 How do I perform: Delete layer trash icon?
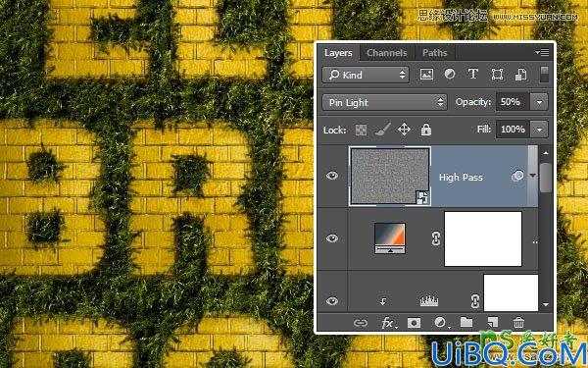point(519,322)
